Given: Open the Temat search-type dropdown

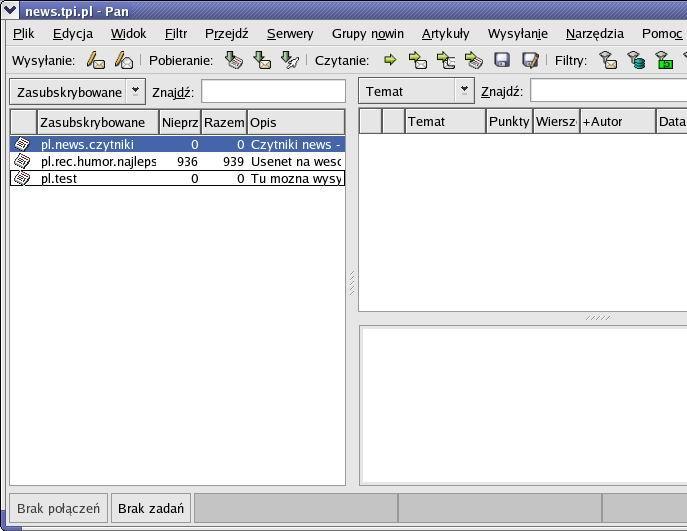Looking at the screenshot, I should click(x=464, y=91).
